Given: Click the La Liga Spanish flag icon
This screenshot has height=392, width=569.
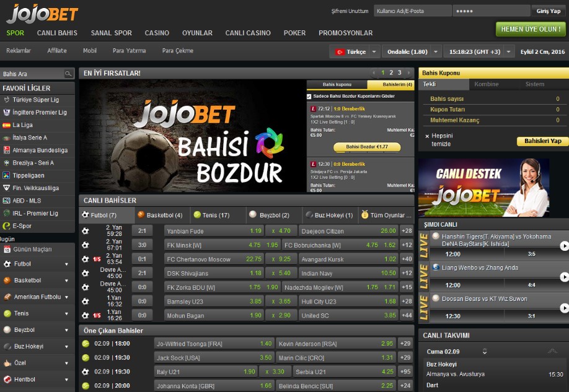Looking at the screenshot, I should click(7, 125).
